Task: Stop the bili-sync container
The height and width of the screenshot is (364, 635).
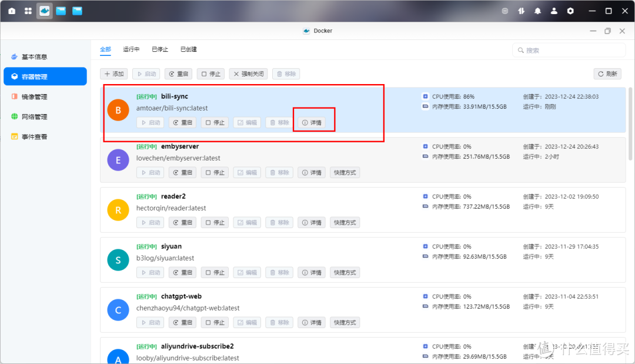Action: (215, 122)
